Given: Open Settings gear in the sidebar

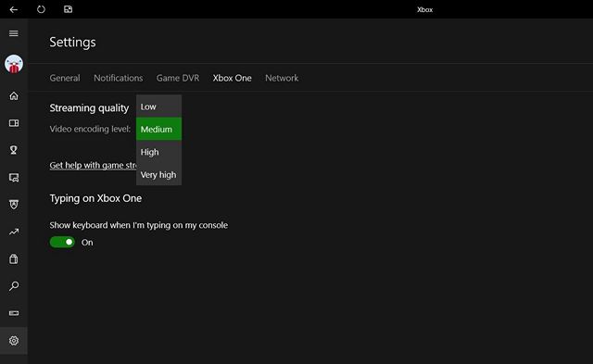Looking at the screenshot, I should tap(14, 341).
